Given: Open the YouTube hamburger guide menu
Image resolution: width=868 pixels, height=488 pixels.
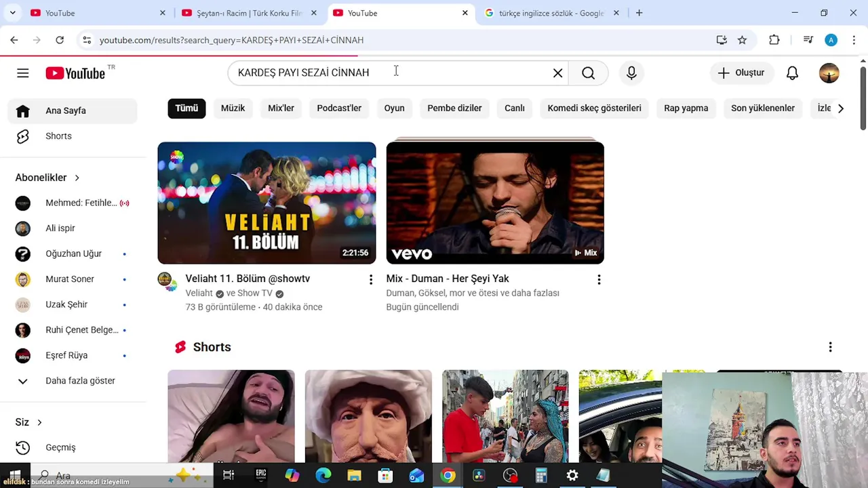Looking at the screenshot, I should coord(23,73).
